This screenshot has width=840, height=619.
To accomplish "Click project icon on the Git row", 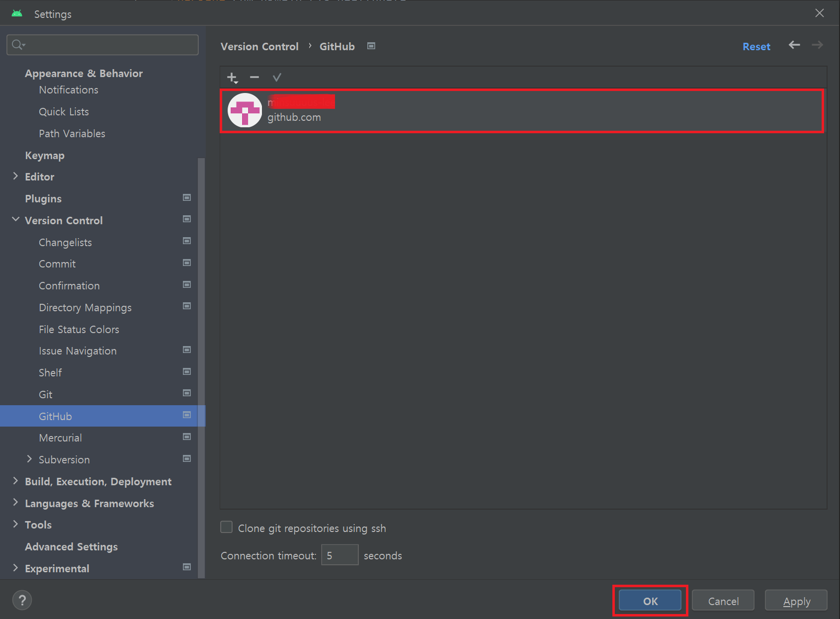I will 187,393.
